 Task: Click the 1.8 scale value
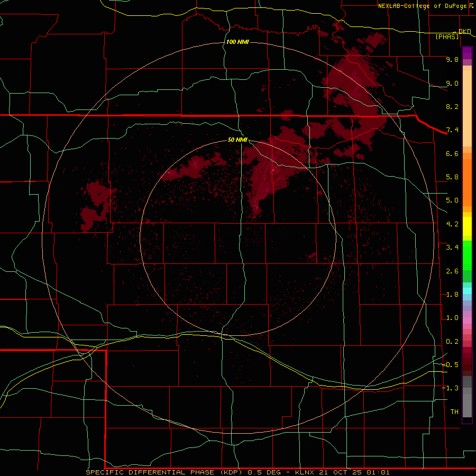point(452,295)
